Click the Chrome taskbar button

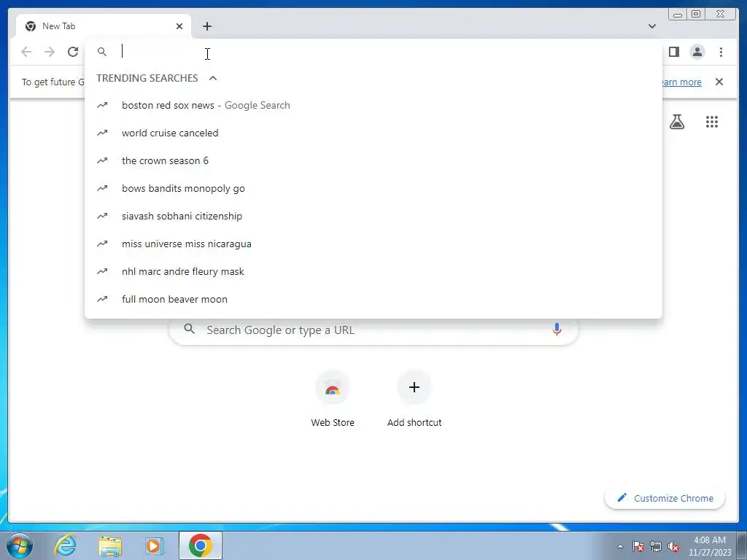pyautogui.click(x=201, y=545)
